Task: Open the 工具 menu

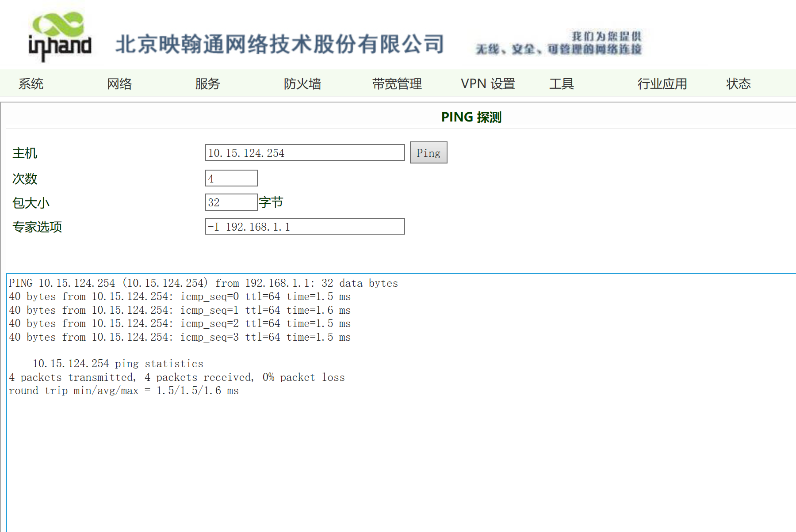Action: coord(562,84)
